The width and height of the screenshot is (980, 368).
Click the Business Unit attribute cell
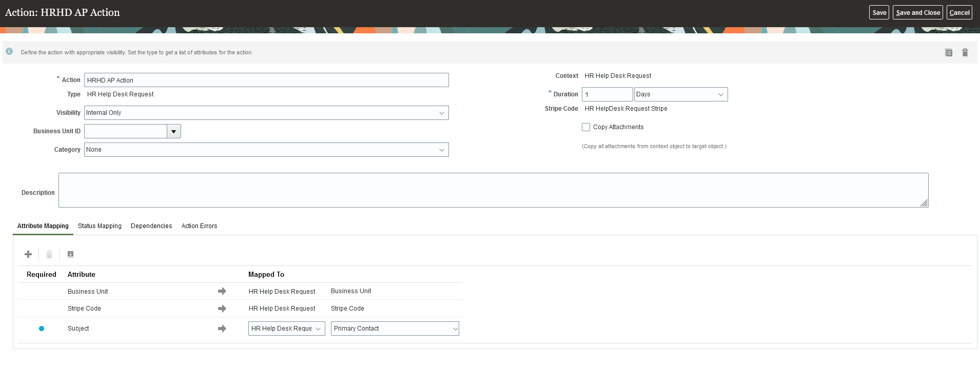click(88, 292)
